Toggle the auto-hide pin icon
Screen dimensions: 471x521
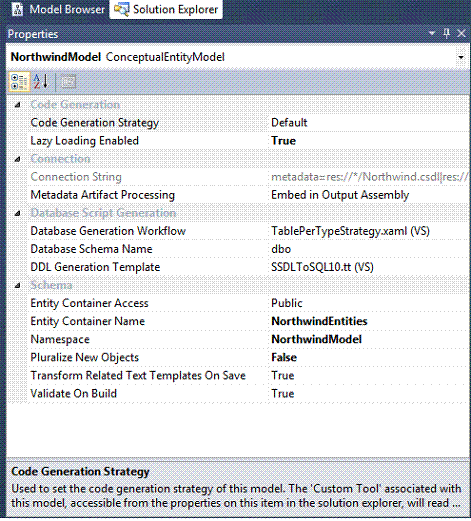click(x=447, y=33)
